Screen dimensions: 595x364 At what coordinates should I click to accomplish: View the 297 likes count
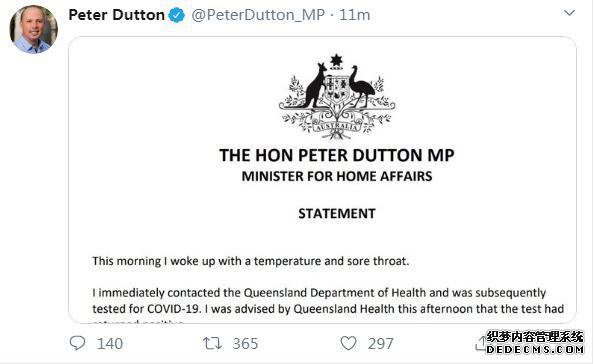(380, 344)
